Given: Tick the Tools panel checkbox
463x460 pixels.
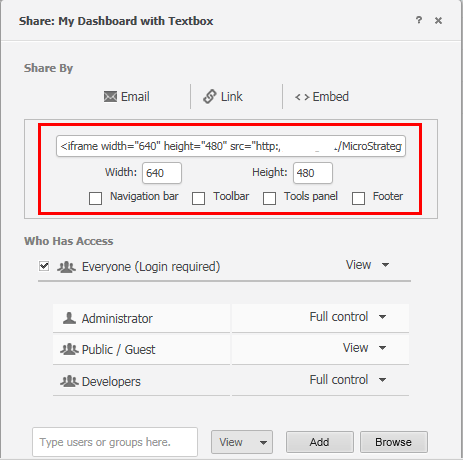Looking at the screenshot, I should point(269,198).
